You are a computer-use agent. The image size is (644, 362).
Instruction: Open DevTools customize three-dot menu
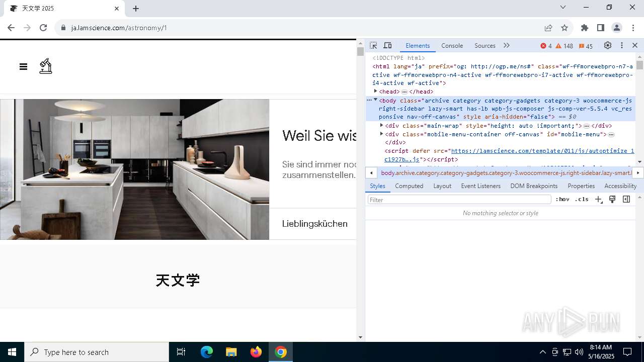(622, 45)
